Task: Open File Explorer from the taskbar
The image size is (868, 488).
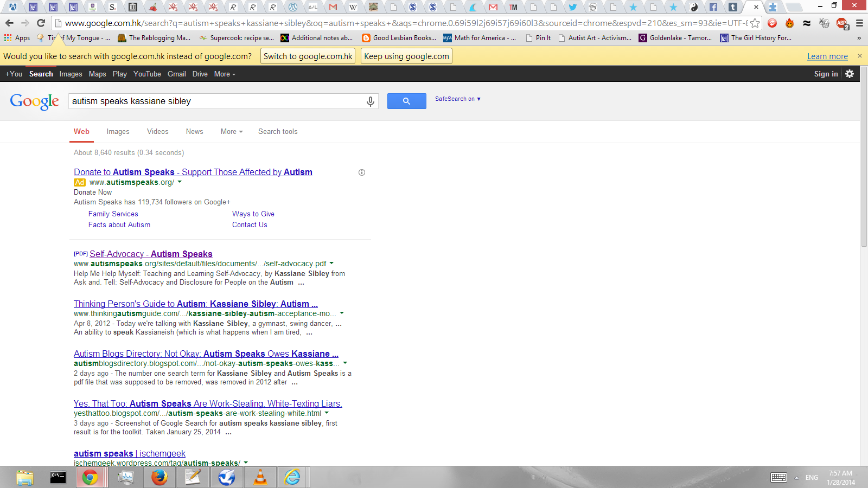Action: (x=24, y=477)
